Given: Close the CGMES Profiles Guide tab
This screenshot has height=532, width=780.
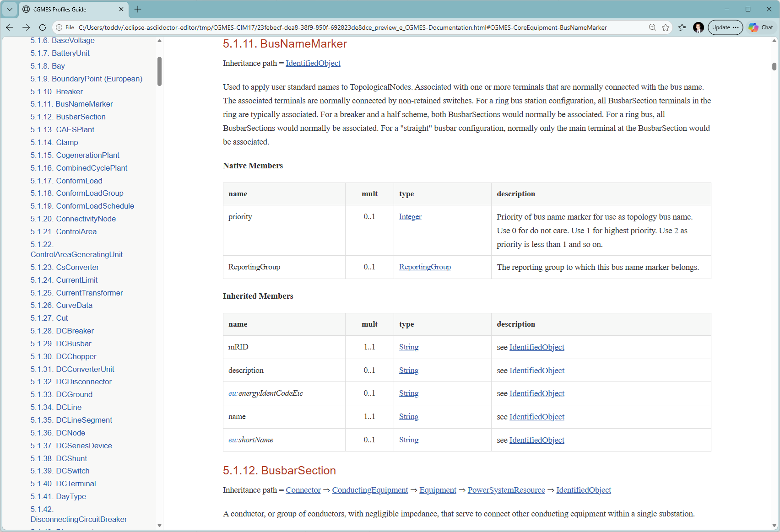Looking at the screenshot, I should (121, 9).
